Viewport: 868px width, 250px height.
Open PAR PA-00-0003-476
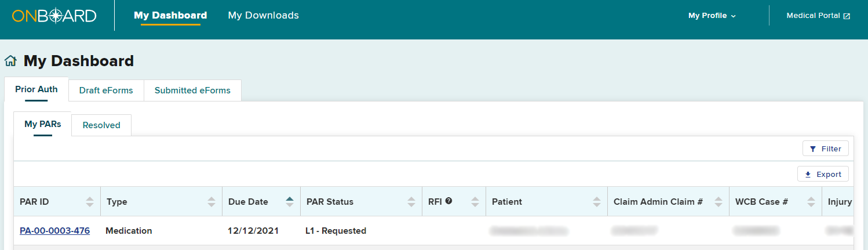pyautogui.click(x=54, y=231)
